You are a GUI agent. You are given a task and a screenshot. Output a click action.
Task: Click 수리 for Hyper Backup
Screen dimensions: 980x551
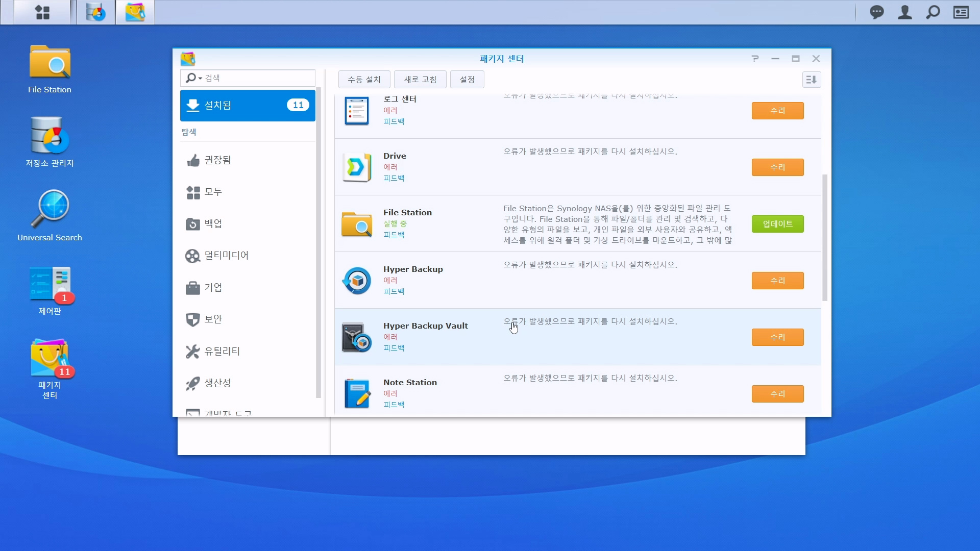[777, 280]
